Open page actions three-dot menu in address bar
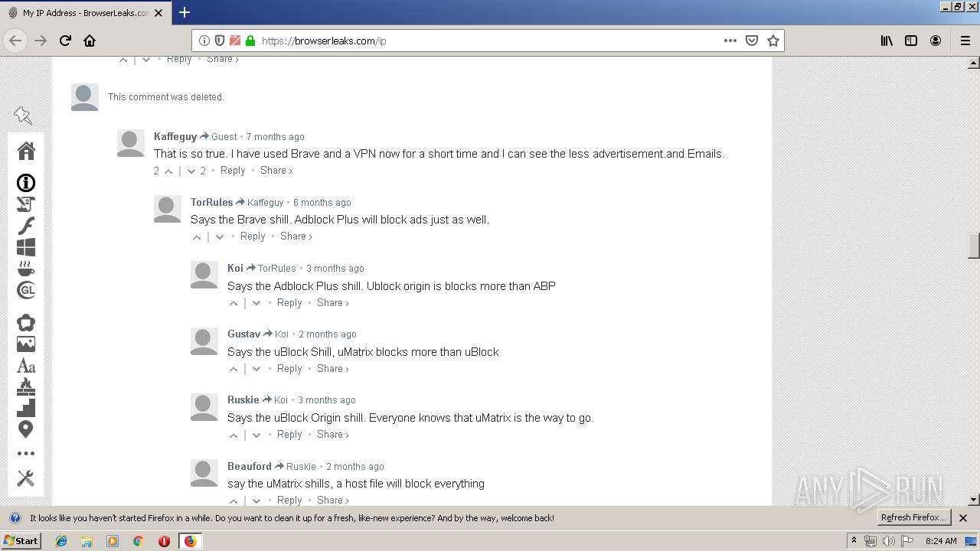980x551 pixels. pos(730,41)
